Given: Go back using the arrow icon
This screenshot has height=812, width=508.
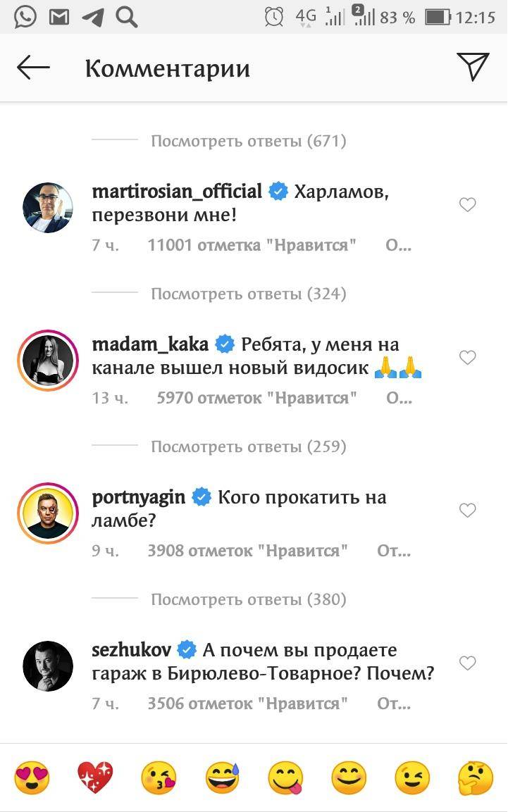Looking at the screenshot, I should (x=33, y=68).
